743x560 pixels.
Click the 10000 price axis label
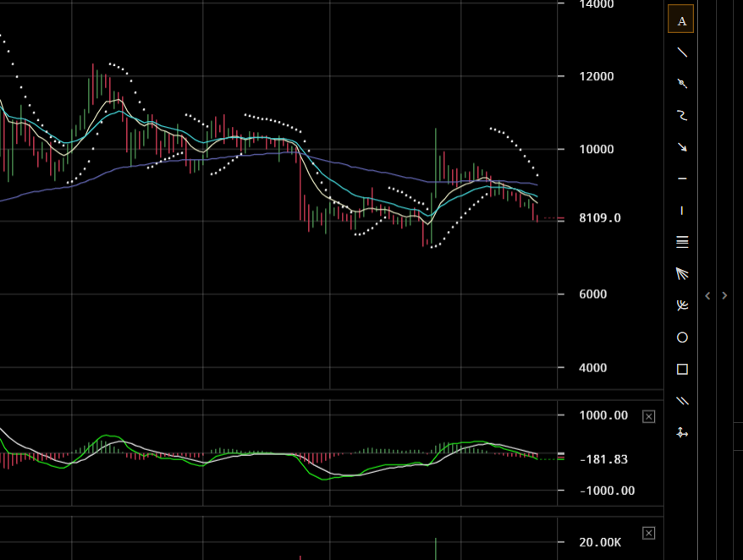click(596, 149)
